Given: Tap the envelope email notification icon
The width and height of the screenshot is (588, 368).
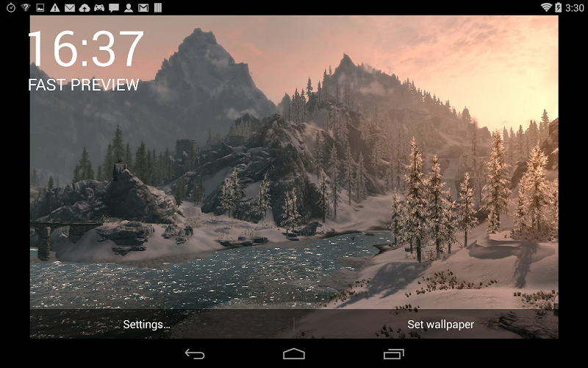Looking at the screenshot, I should [70, 7].
